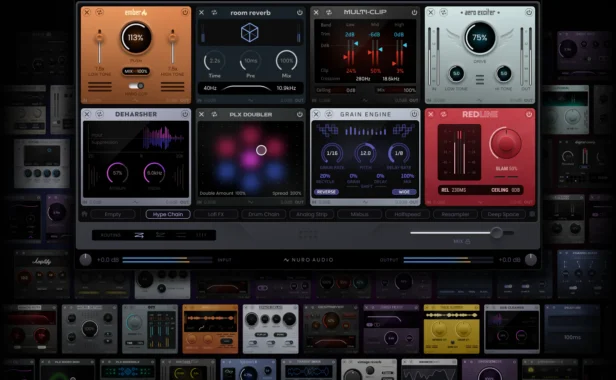
Task: Toggle power on the Ember module
Action: (x=185, y=12)
